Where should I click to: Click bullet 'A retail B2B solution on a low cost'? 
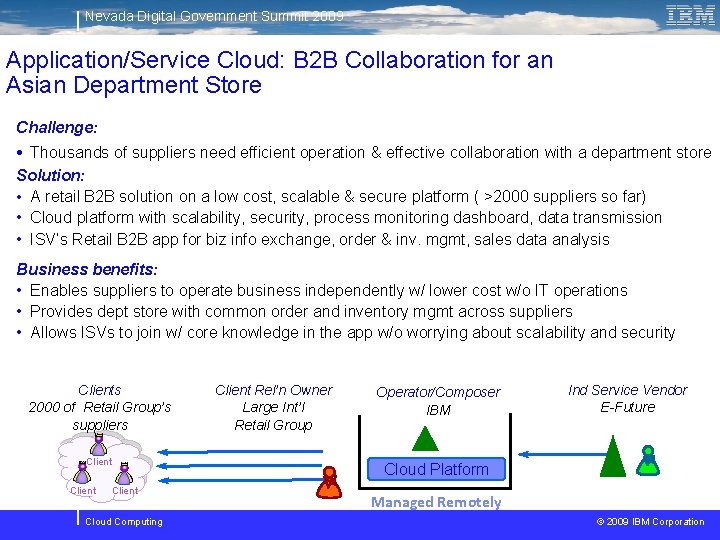(x=338, y=197)
